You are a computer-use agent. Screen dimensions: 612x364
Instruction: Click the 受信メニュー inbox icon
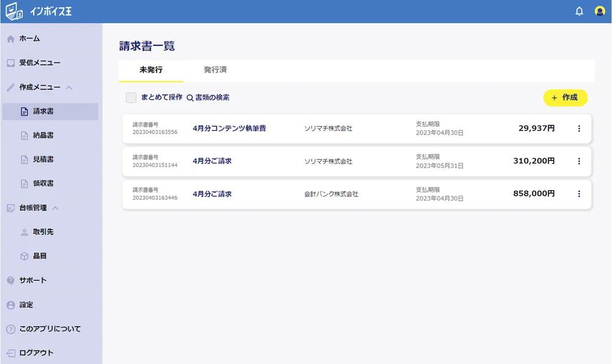click(11, 63)
